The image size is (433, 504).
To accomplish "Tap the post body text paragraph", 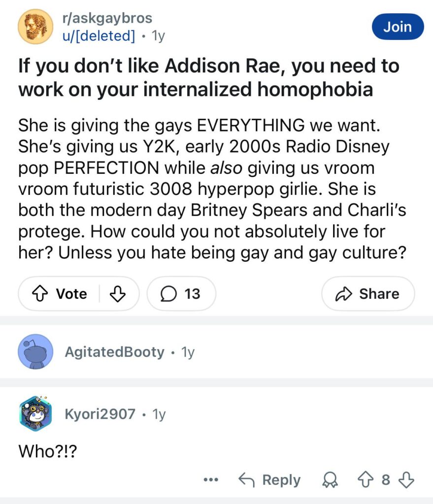I will click(x=212, y=189).
